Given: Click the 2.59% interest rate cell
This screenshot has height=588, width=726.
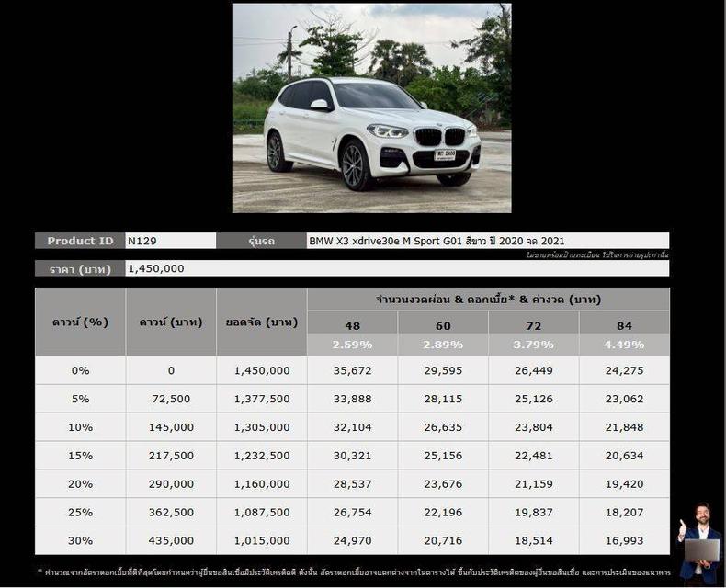Looking at the screenshot, I should [353, 345].
